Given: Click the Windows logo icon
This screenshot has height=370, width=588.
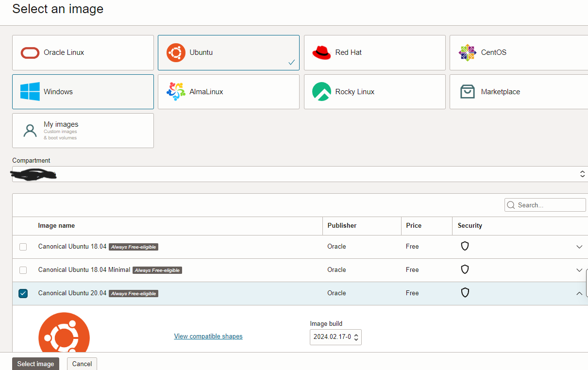Looking at the screenshot, I should pyautogui.click(x=30, y=92).
